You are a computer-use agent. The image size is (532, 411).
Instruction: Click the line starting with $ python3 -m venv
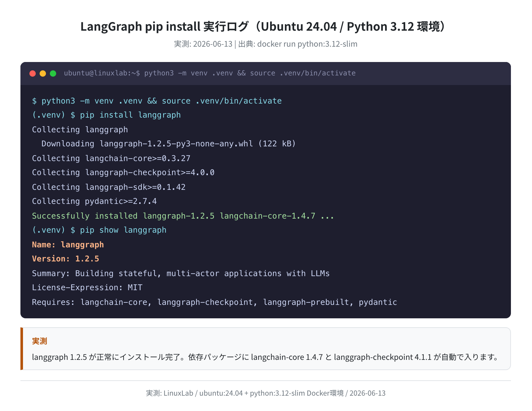point(157,101)
